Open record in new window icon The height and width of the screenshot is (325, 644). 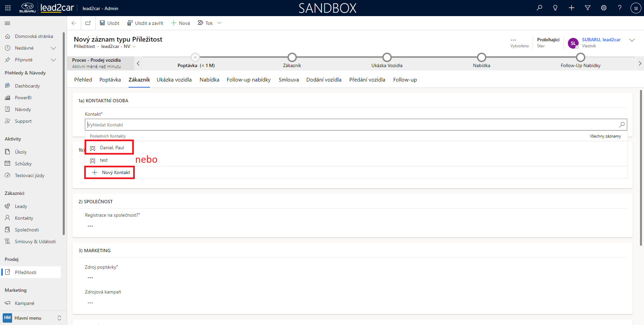pos(88,23)
